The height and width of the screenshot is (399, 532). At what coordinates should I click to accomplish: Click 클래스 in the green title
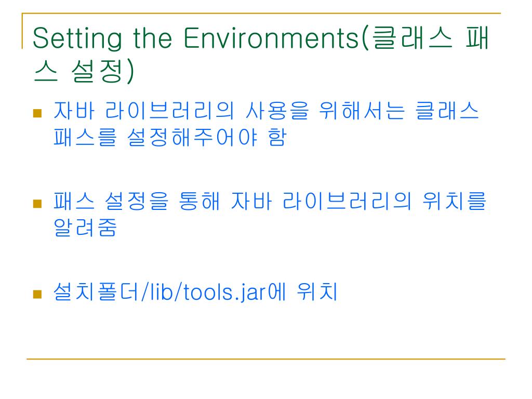[x=412, y=37]
